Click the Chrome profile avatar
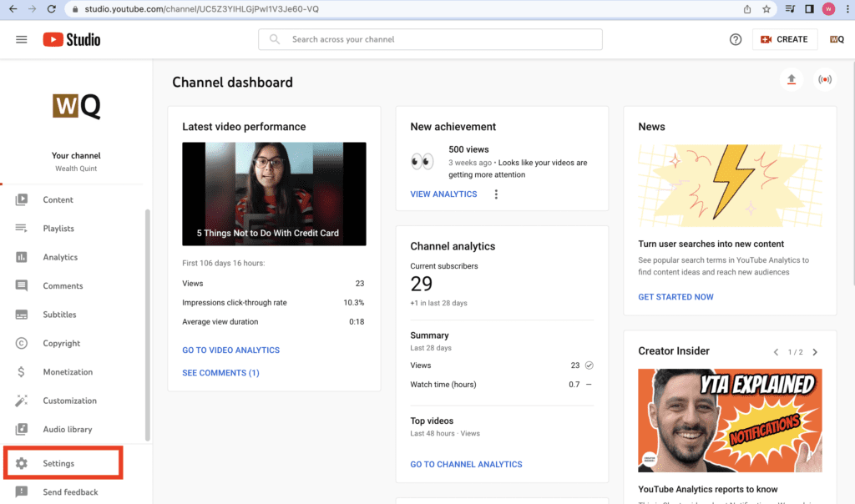 point(828,8)
